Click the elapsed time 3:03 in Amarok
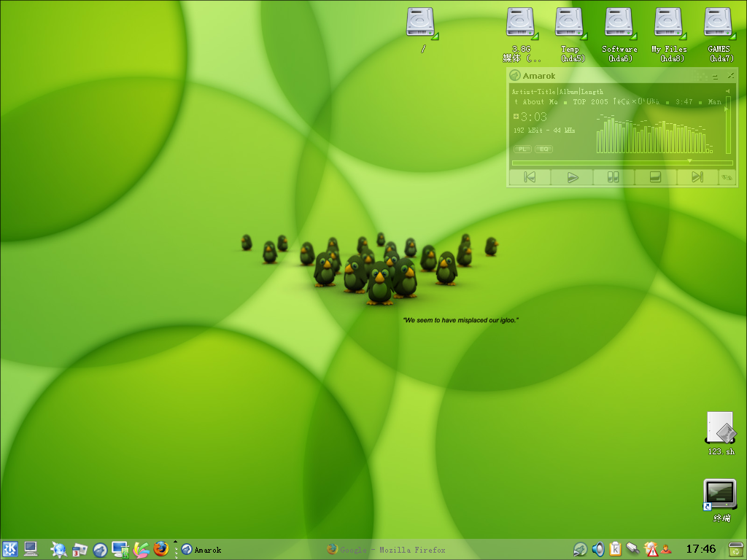The width and height of the screenshot is (747, 560). click(x=533, y=117)
